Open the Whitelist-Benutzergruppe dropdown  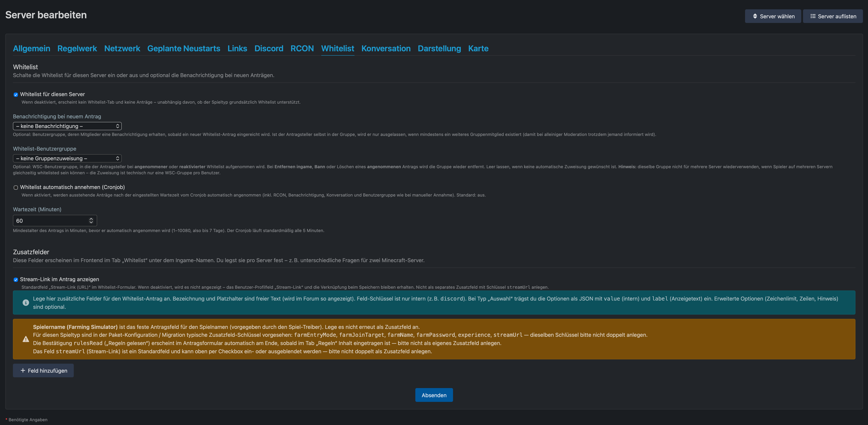tap(67, 158)
